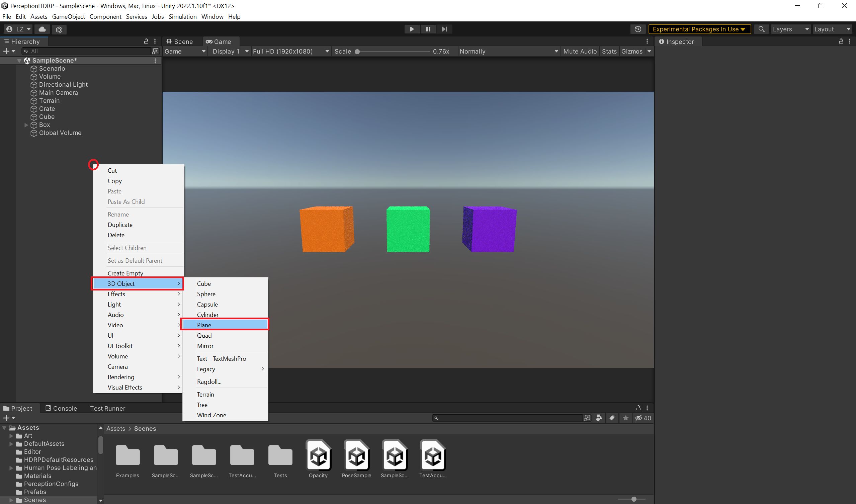The width and height of the screenshot is (856, 504).
Task: Adjust the Game view Scale slider
Action: click(357, 52)
